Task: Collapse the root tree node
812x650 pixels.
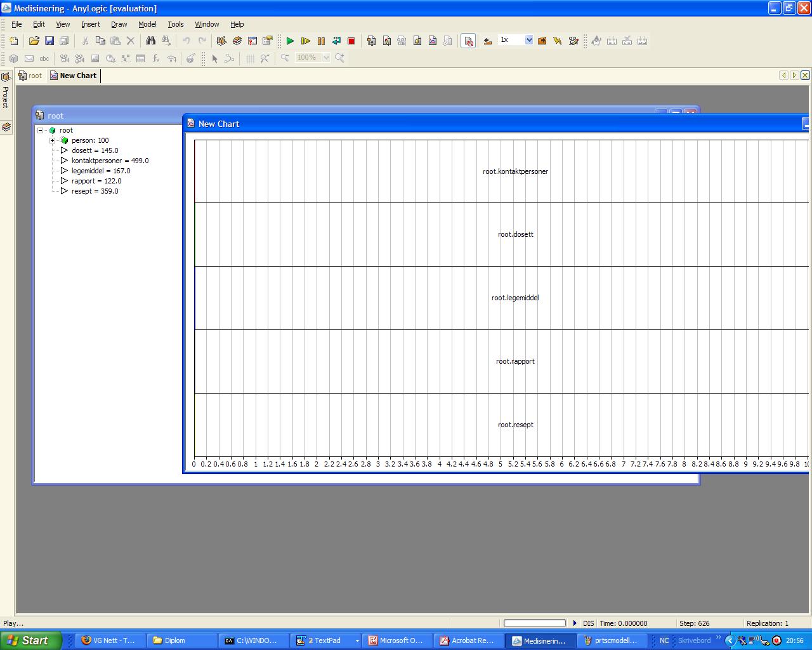Action: 40,130
